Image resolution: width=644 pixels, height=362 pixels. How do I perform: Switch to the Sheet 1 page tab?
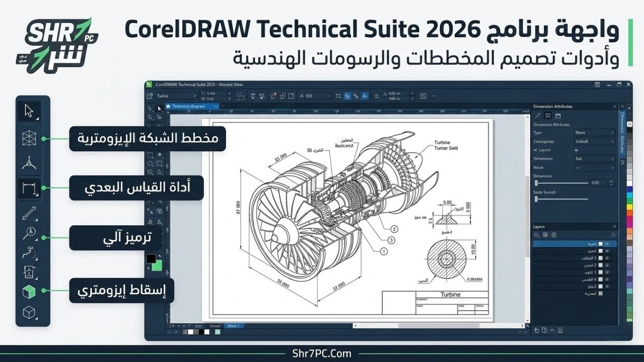(233, 326)
